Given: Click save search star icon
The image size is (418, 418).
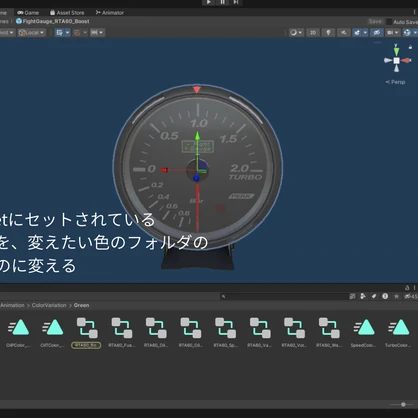Looking at the screenshot, I should pos(396,296).
